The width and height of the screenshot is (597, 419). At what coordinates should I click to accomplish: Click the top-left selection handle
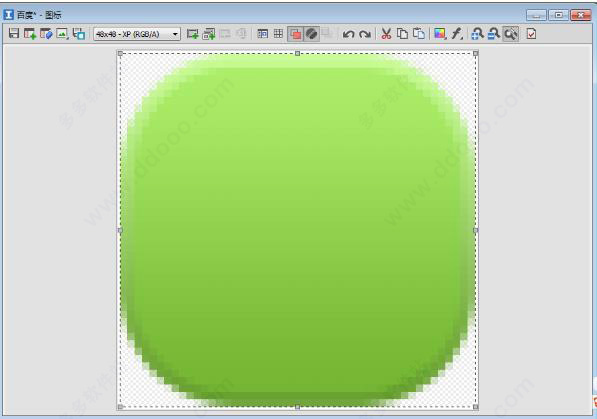coord(120,54)
